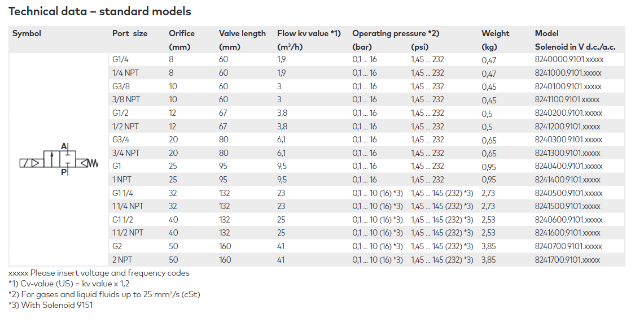Click the Operating pressure column header
644x322 pixels.
pos(396,33)
